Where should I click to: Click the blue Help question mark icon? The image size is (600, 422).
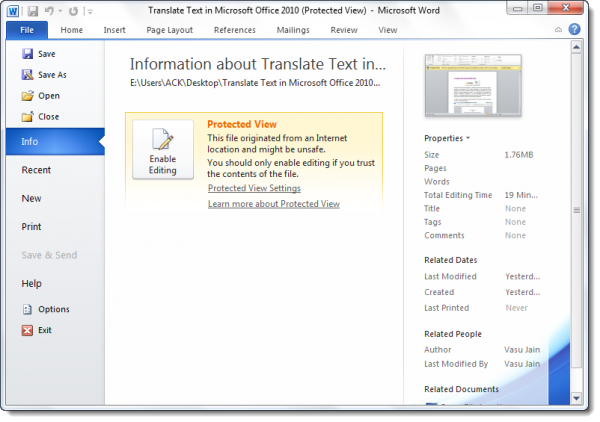point(574,29)
